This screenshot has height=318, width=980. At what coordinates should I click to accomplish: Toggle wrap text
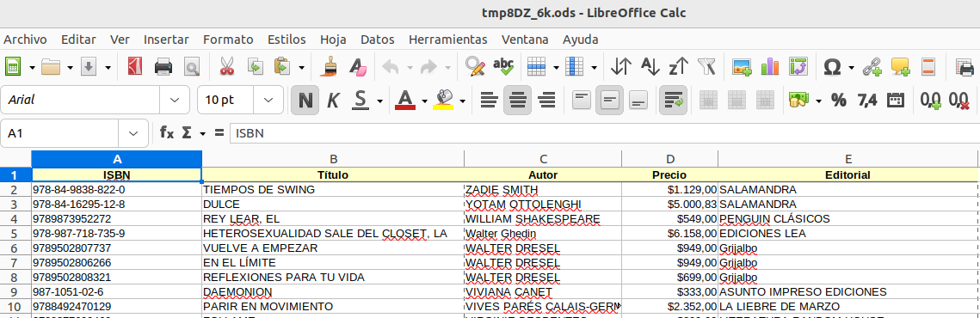673,100
